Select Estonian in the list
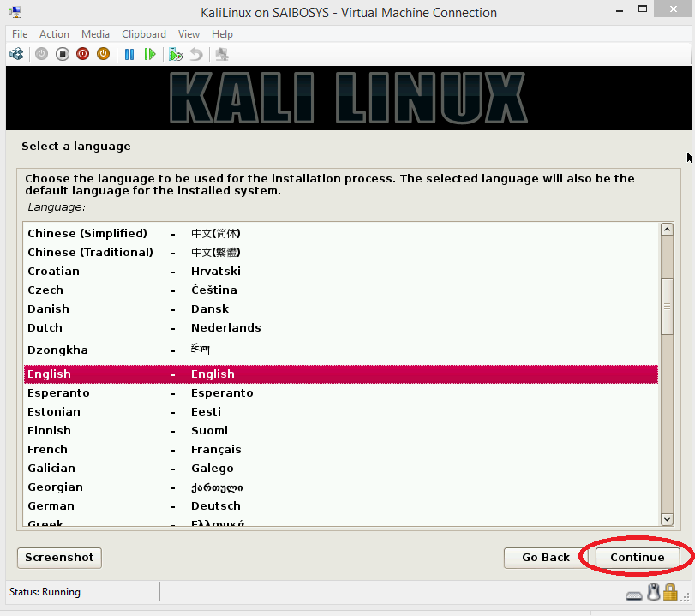 (x=341, y=412)
